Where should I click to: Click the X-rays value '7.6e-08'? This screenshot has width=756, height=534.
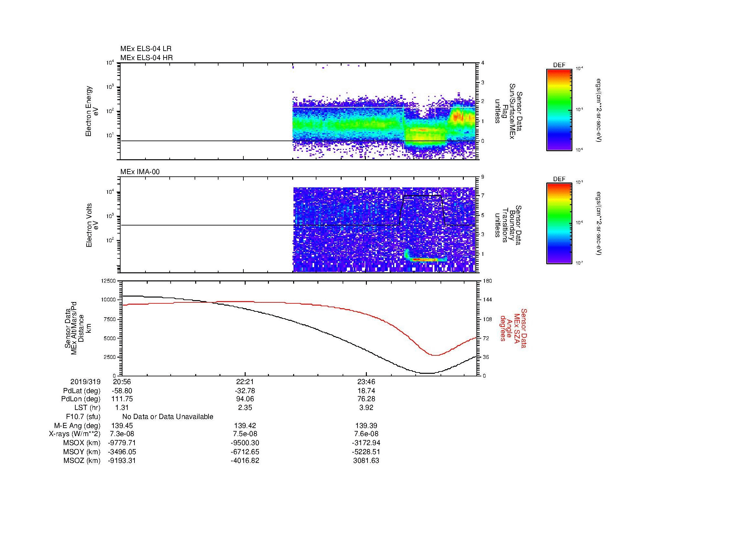(366, 434)
